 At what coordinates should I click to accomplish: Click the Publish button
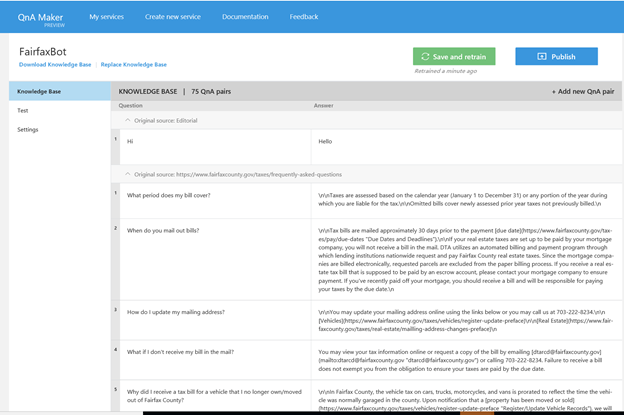(556, 56)
